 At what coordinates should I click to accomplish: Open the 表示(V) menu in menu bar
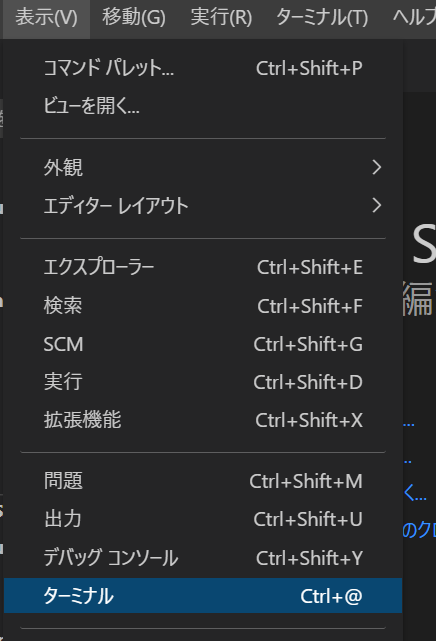point(46,18)
